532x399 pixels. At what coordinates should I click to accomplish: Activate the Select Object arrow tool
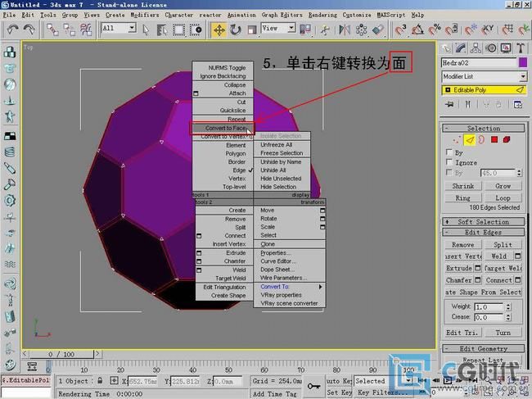(x=146, y=29)
